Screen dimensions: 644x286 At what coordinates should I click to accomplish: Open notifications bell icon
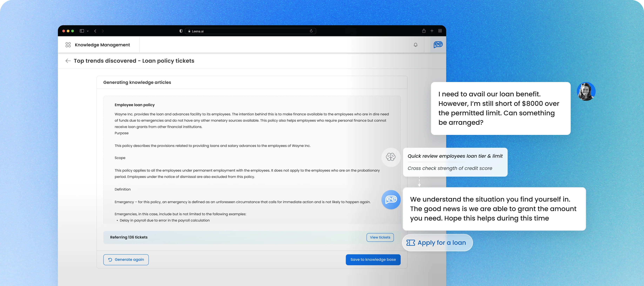pos(415,45)
